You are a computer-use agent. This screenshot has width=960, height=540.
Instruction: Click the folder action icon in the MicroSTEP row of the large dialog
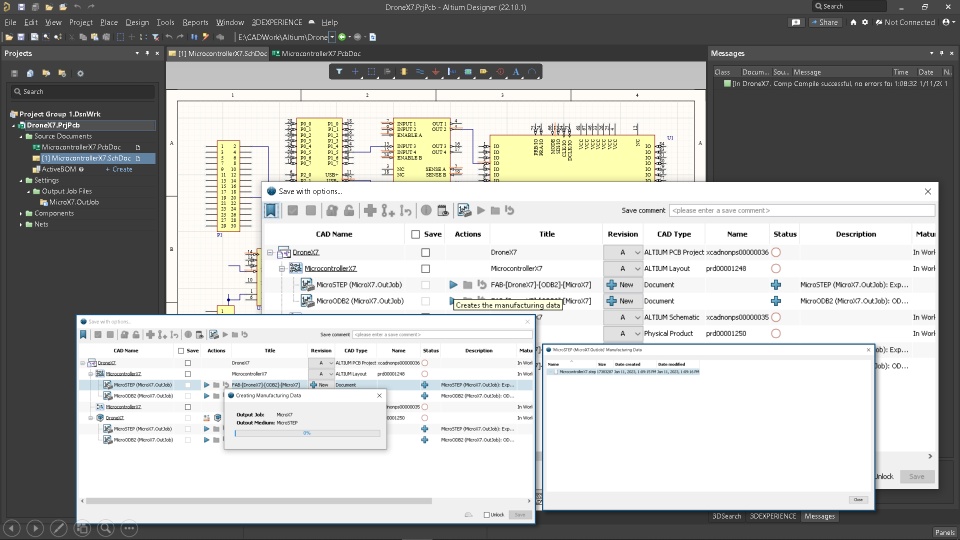click(468, 285)
